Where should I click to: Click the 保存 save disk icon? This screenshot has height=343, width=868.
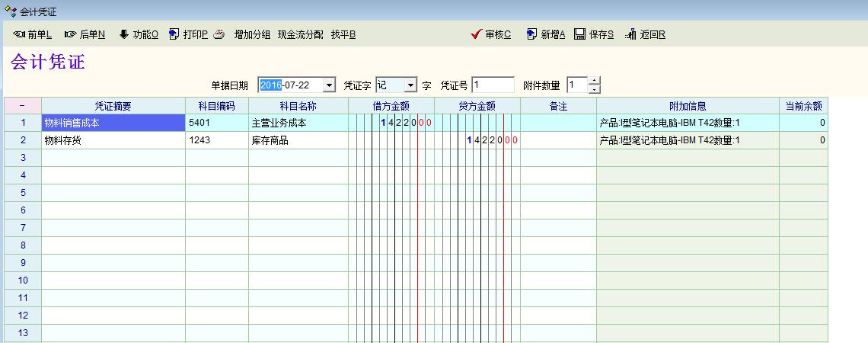tap(579, 34)
